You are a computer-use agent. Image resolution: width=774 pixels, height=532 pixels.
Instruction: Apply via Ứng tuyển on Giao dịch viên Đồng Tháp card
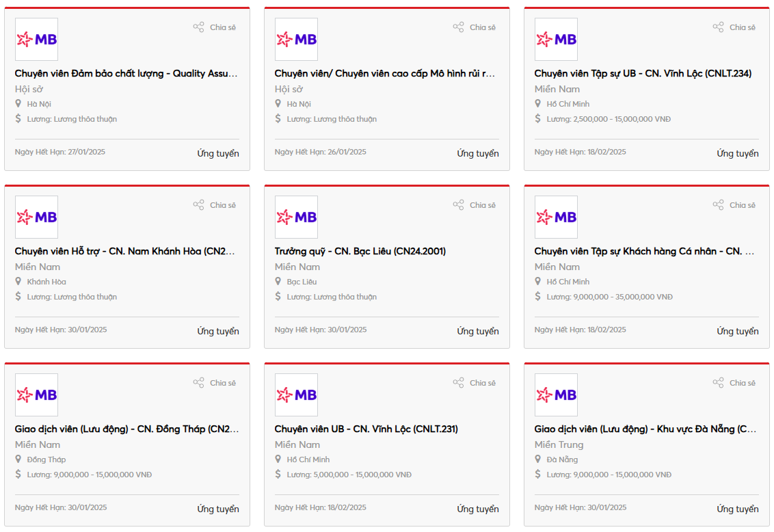pyautogui.click(x=218, y=509)
